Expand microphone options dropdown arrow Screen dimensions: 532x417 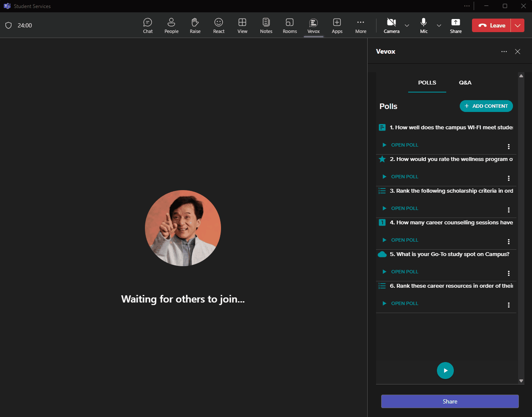(x=439, y=26)
